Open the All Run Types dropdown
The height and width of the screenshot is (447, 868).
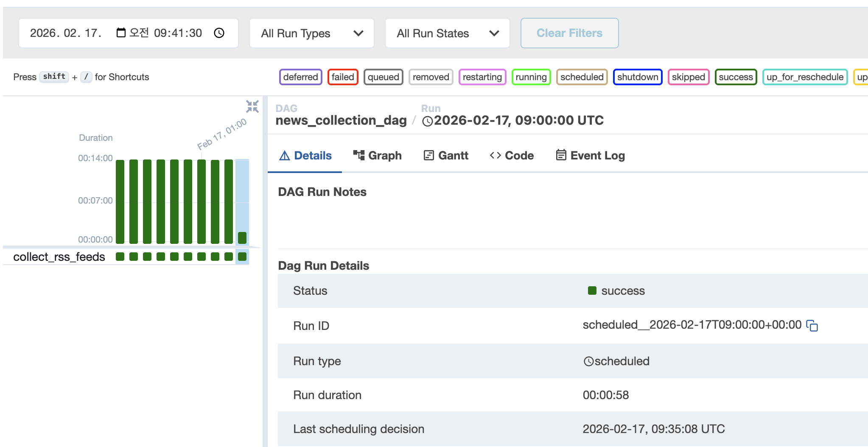311,33
